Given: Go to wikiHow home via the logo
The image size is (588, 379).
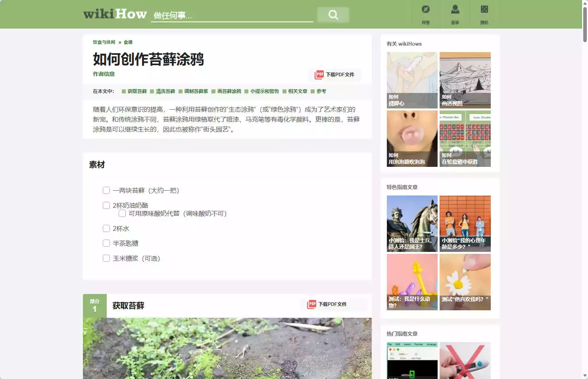Looking at the screenshot, I should click(x=115, y=14).
